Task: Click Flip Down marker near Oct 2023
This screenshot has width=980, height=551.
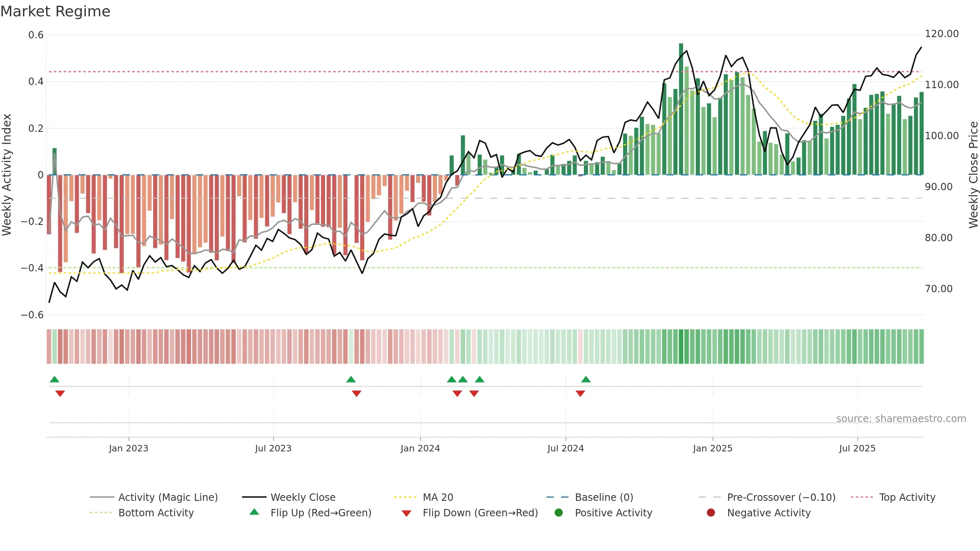Action: tap(356, 393)
